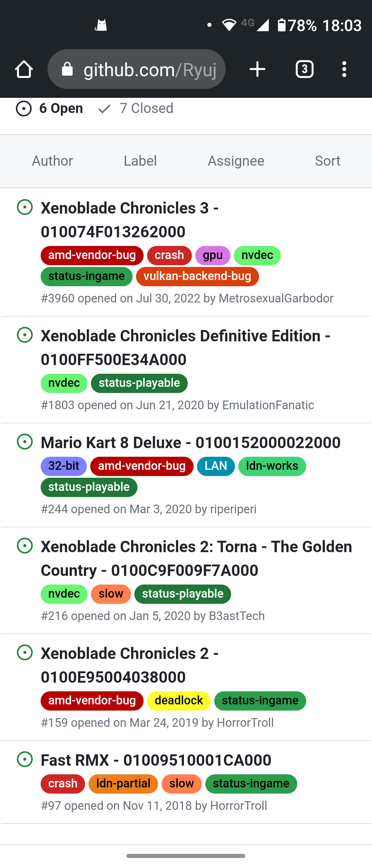
Task: Switch to the 7 Closed issues
Action: pyautogui.click(x=136, y=108)
